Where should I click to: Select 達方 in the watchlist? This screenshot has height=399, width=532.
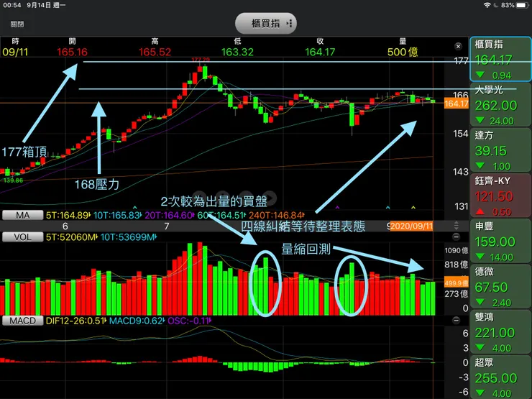[500, 150]
